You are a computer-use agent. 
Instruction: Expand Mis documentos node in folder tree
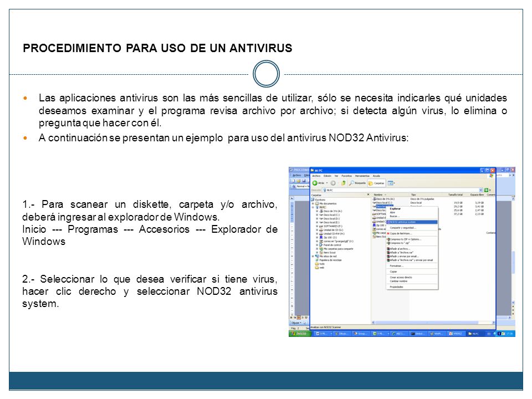point(313,203)
